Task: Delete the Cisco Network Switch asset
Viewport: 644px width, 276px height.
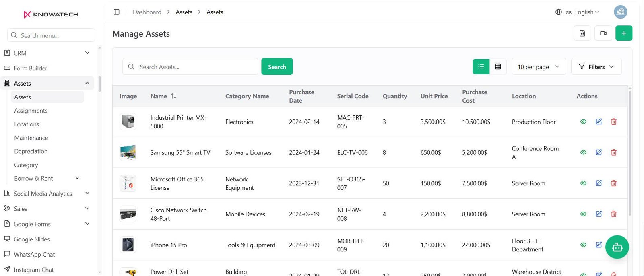Action: pos(614,214)
